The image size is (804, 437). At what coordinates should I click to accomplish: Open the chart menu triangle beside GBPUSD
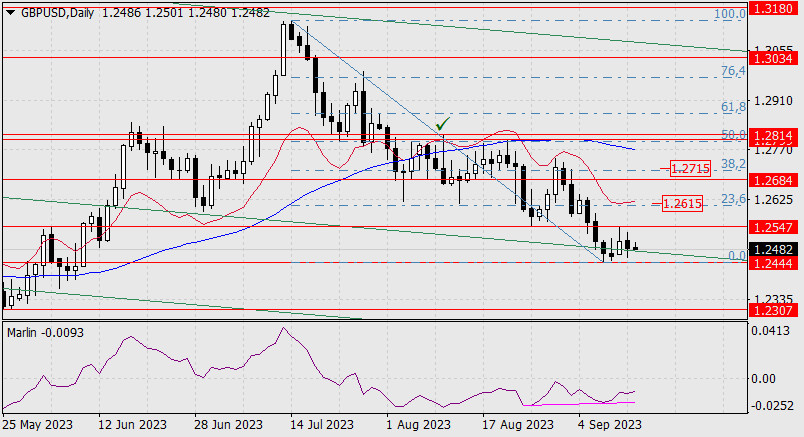click(x=10, y=13)
